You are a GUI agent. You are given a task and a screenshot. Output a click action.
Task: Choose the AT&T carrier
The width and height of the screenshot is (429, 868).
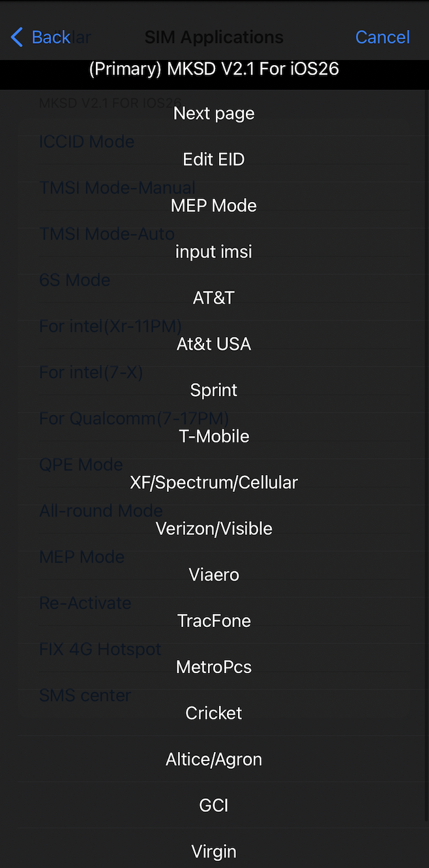pyautogui.click(x=214, y=298)
